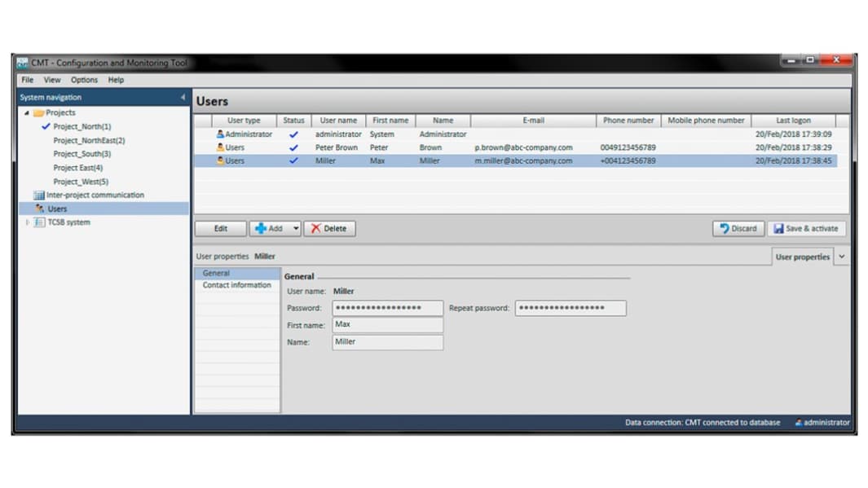Select Project_North(1) in the tree

tap(82, 127)
